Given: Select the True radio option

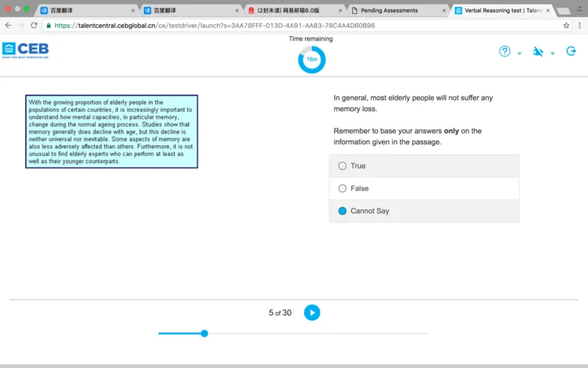Looking at the screenshot, I should click(x=343, y=166).
